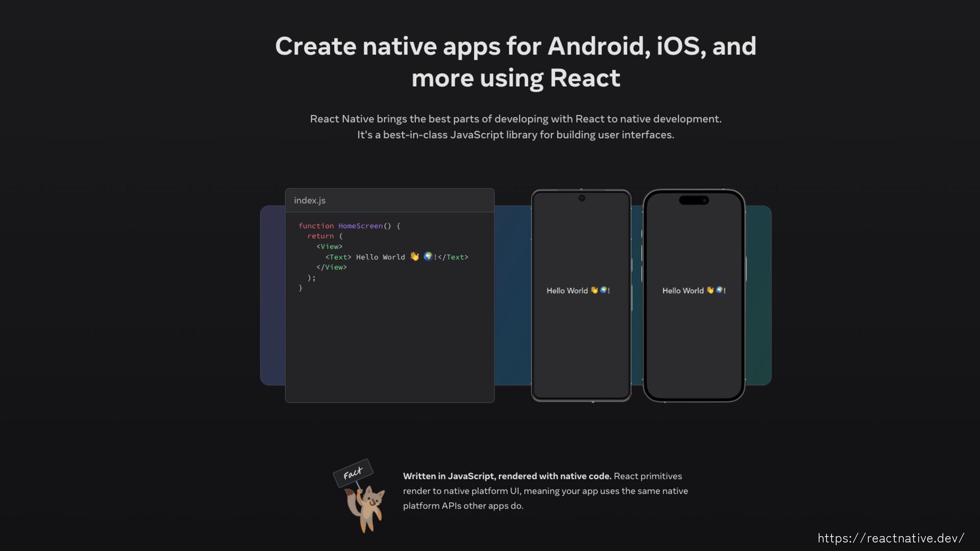Click the globe emoji on the iPhone screen
The width and height of the screenshot is (980, 551).
[719, 290]
